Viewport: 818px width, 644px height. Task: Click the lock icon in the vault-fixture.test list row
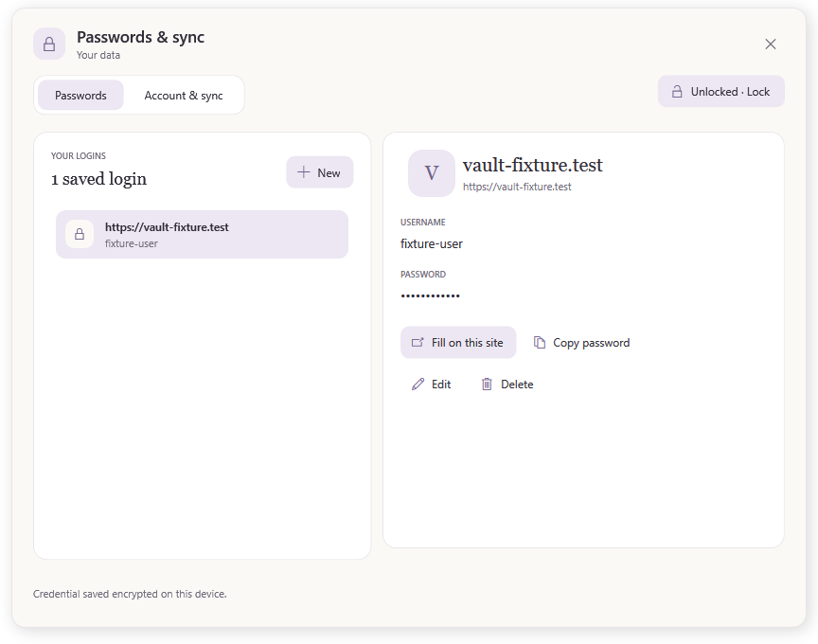click(x=80, y=234)
